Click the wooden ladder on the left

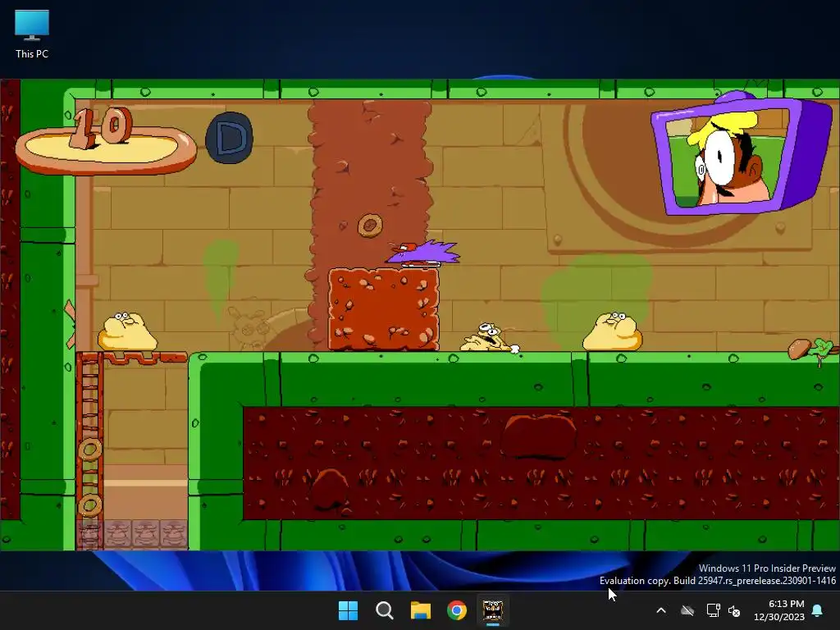(x=89, y=451)
